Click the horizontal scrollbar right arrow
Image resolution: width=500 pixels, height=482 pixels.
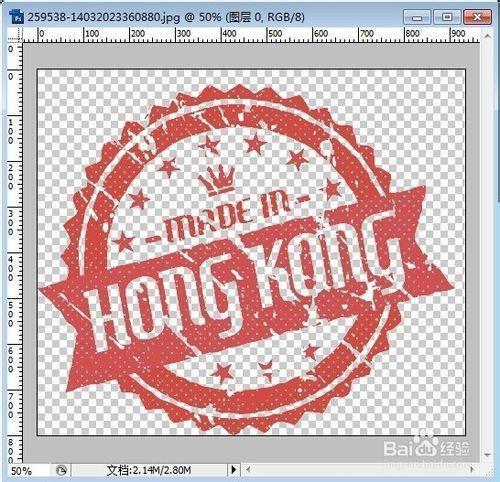pos(472,470)
